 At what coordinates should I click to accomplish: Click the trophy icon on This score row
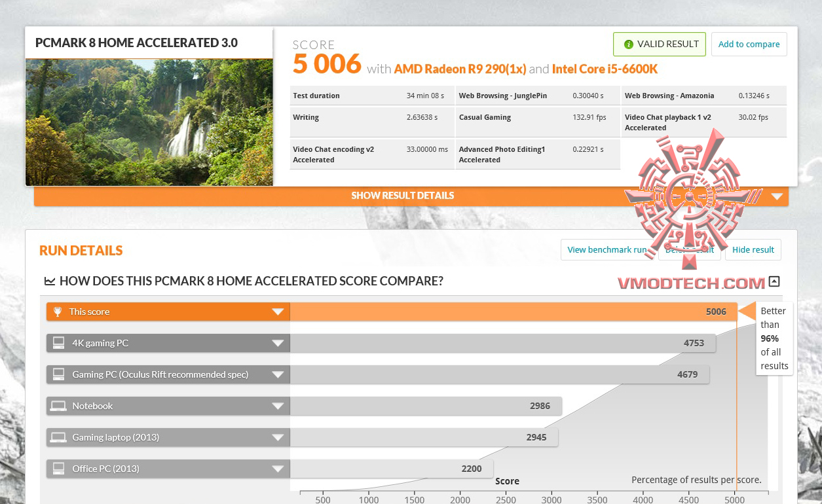58,312
